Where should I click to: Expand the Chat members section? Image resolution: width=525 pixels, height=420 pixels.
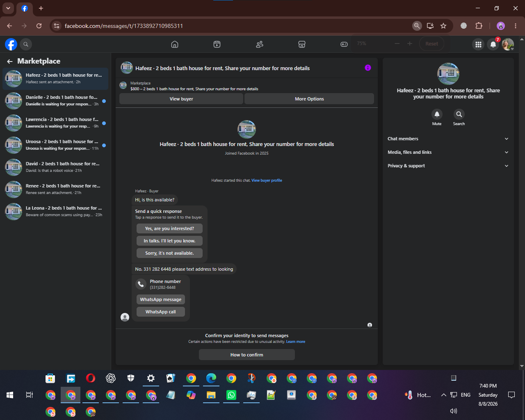pos(448,139)
